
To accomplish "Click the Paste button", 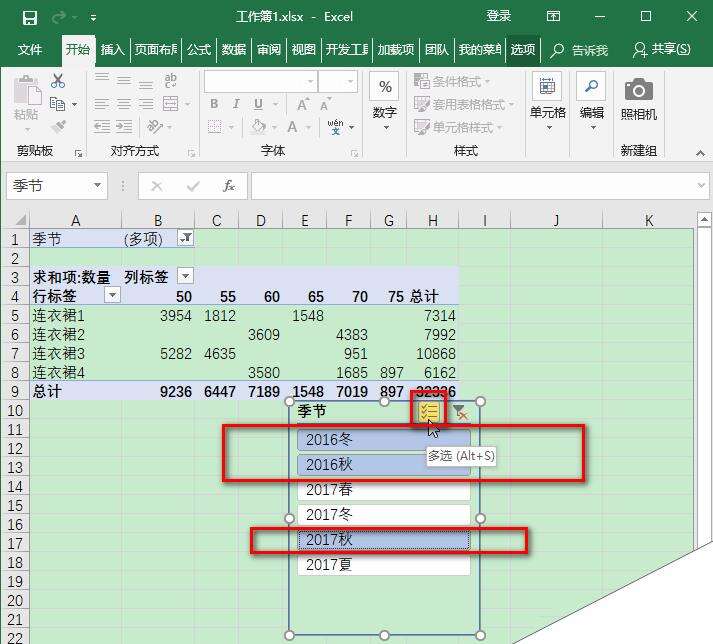I will pyautogui.click(x=26, y=104).
